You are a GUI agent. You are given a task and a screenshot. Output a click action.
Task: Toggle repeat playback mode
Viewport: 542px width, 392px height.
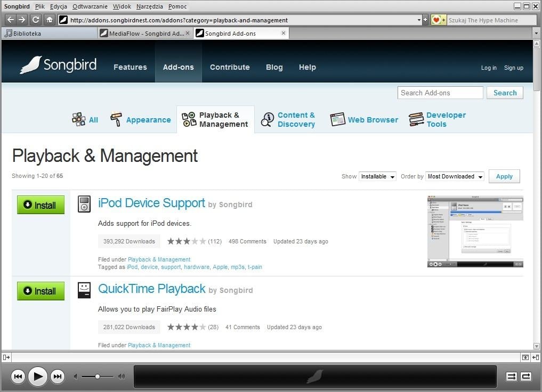coord(526,377)
